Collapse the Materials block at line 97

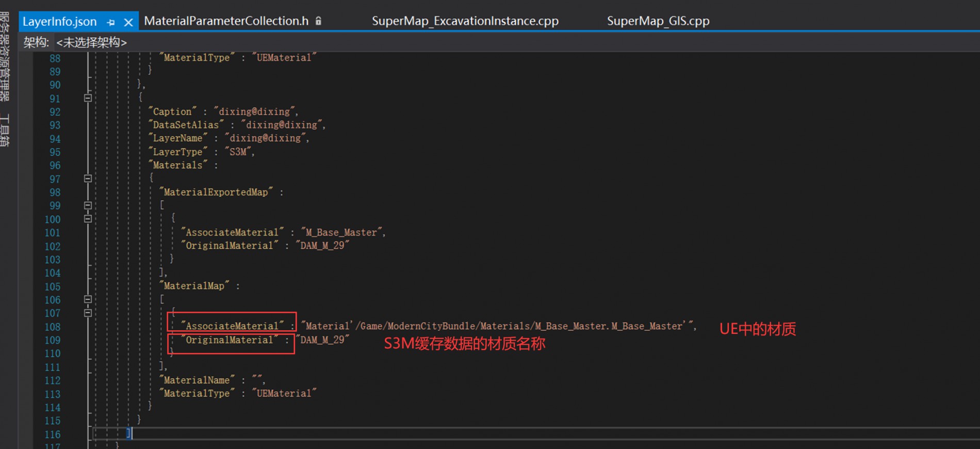(88, 179)
